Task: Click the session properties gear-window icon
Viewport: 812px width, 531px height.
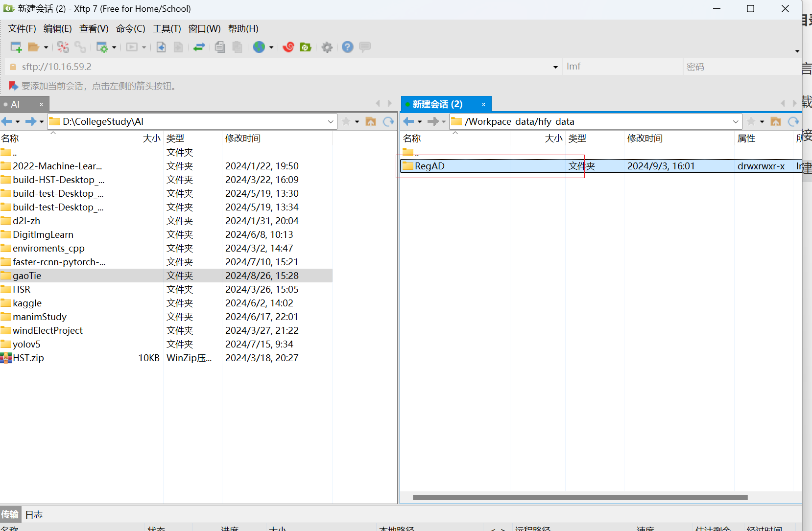Action: (102, 47)
